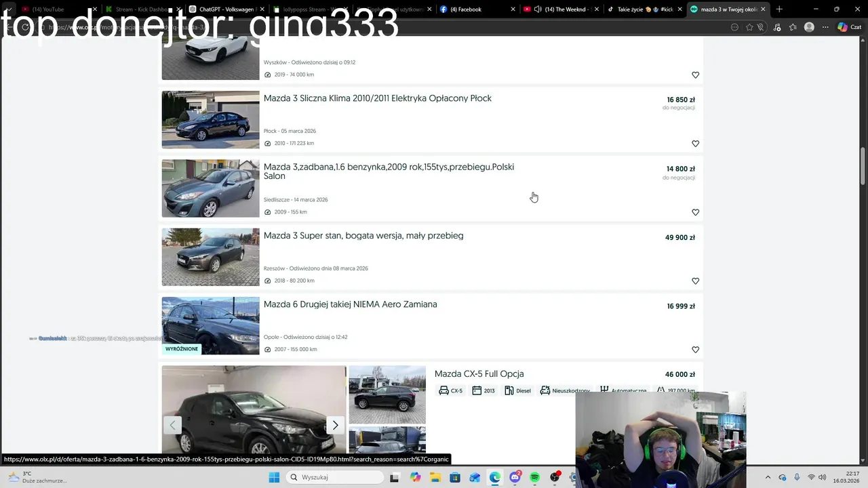This screenshot has width=868, height=488.
Task: Open Mazda CX-5 Full Opcja listing title
Action: pyautogui.click(x=479, y=374)
